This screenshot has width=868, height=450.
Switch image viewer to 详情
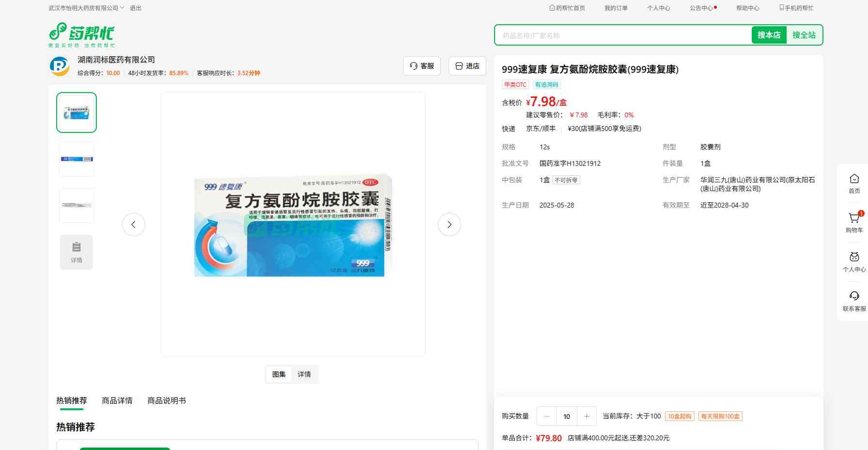(x=304, y=374)
